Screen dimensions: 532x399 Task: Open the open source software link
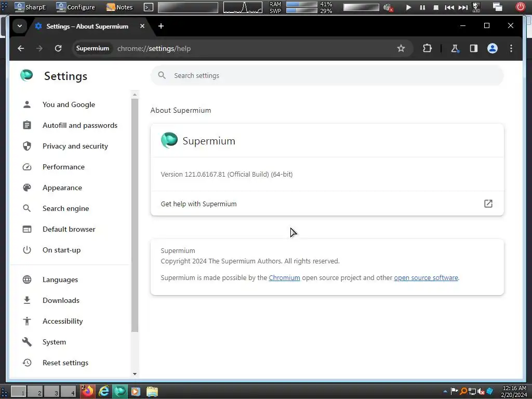(426, 277)
